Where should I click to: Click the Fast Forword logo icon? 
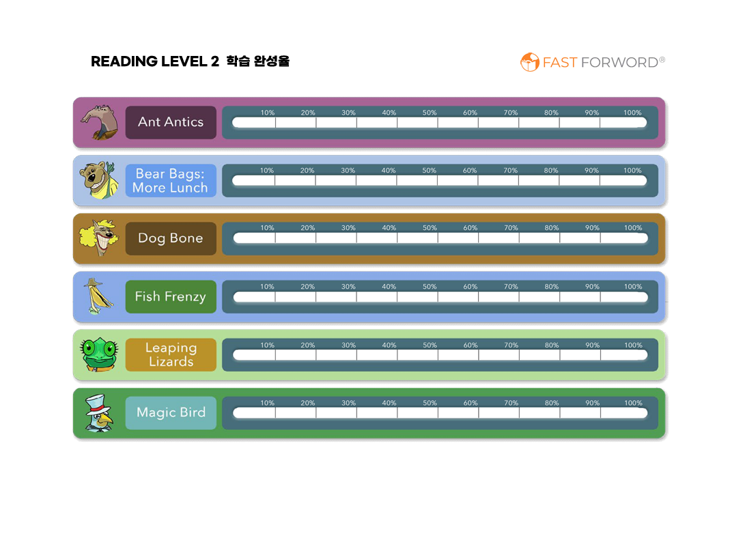click(x=530, y=62)
